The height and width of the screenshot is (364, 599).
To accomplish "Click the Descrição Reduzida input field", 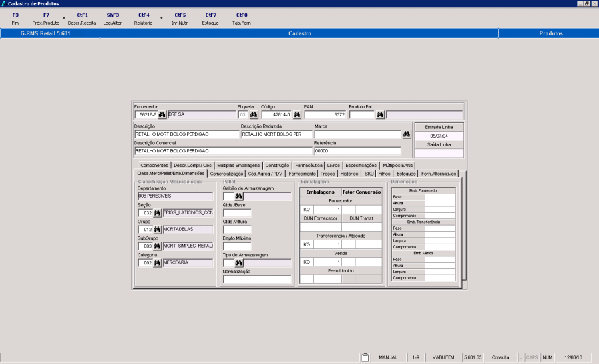I will (x=277, y=134).
